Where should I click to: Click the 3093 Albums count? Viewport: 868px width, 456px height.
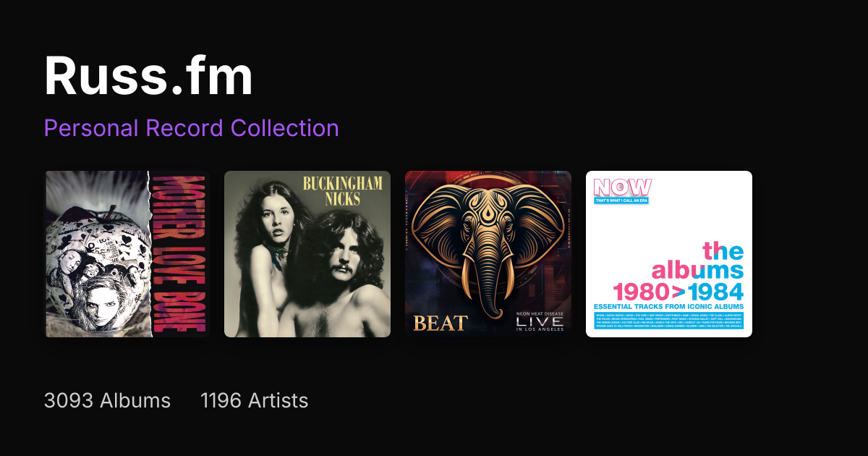(x=107, y=400)
